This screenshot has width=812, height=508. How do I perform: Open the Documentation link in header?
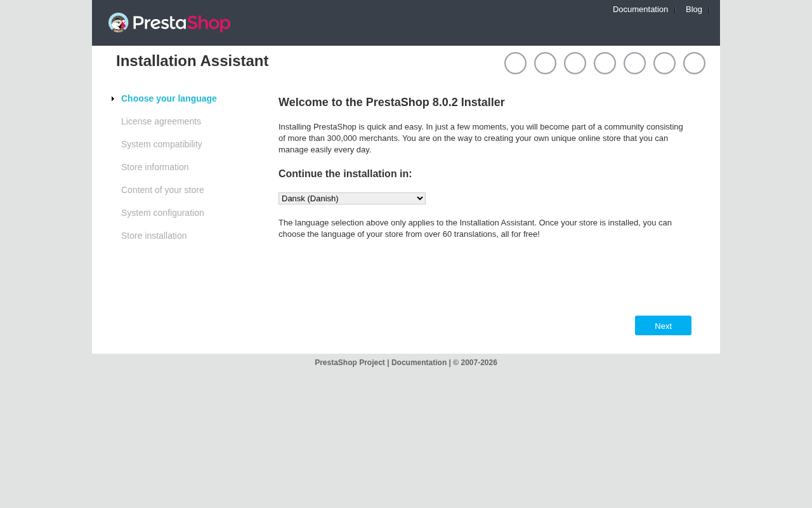[x=640, y=10]
